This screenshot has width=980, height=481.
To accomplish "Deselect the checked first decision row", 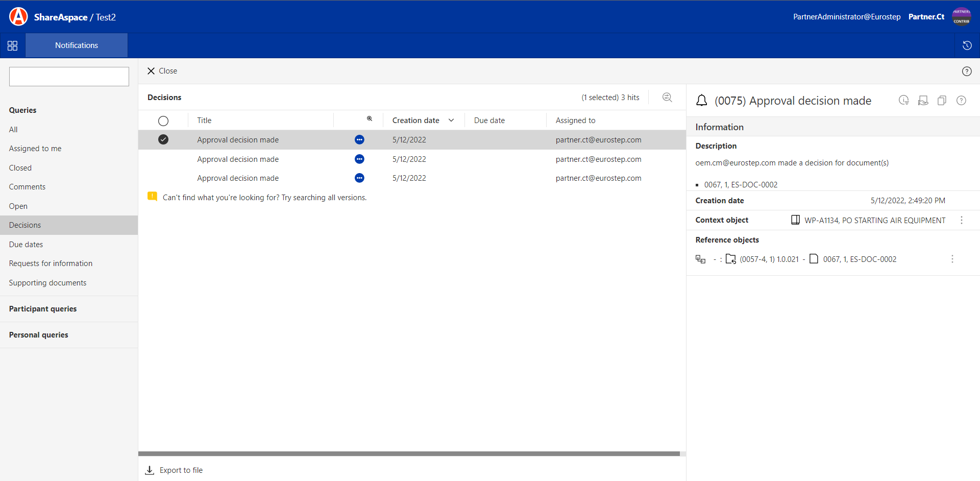I will click(x=163, y=140).
